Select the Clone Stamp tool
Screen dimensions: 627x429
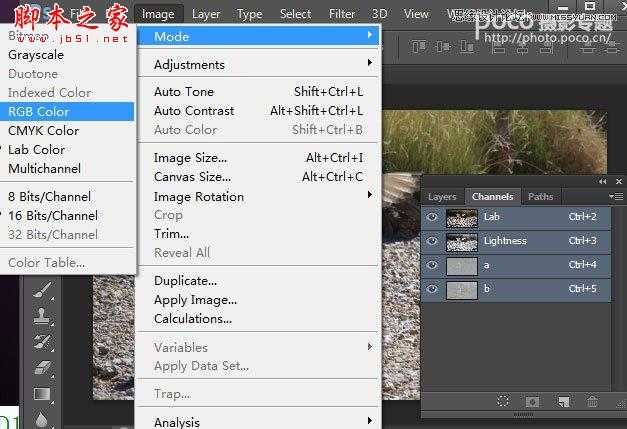(42, 316)
